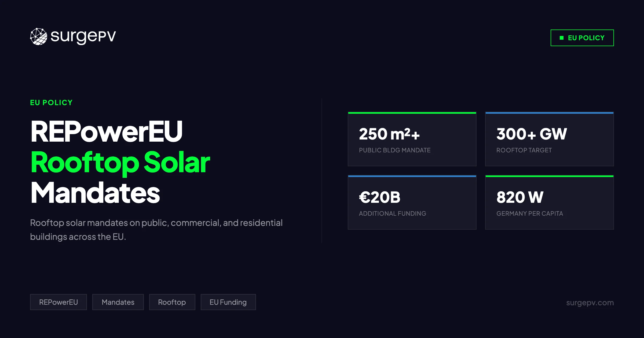Click the €20B stat value

(380, 197)
